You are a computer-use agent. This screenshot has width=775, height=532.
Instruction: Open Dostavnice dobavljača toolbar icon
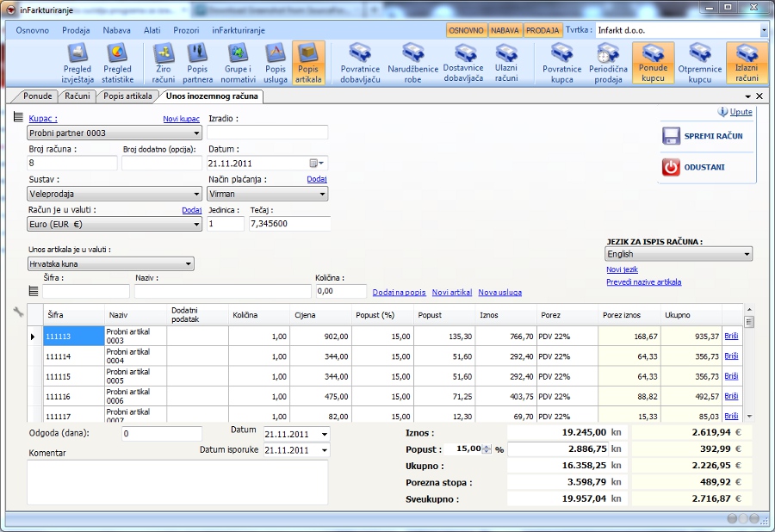(463, 63)
